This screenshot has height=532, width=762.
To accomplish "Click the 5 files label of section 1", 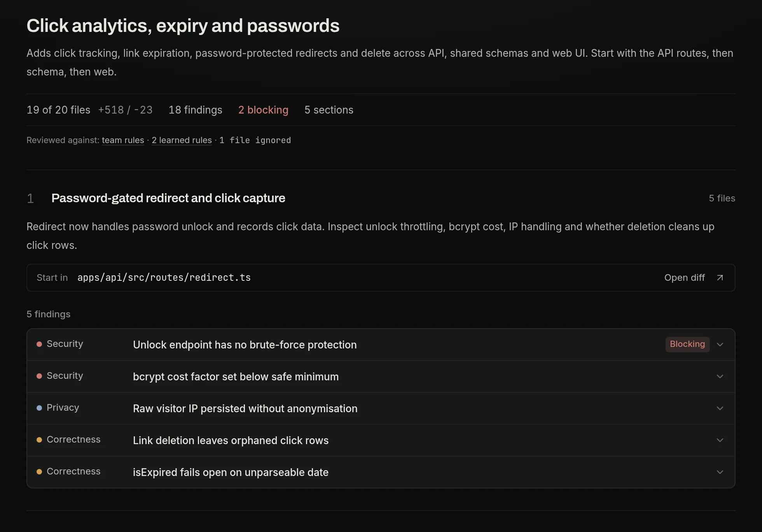I will [x=722, y=198].
